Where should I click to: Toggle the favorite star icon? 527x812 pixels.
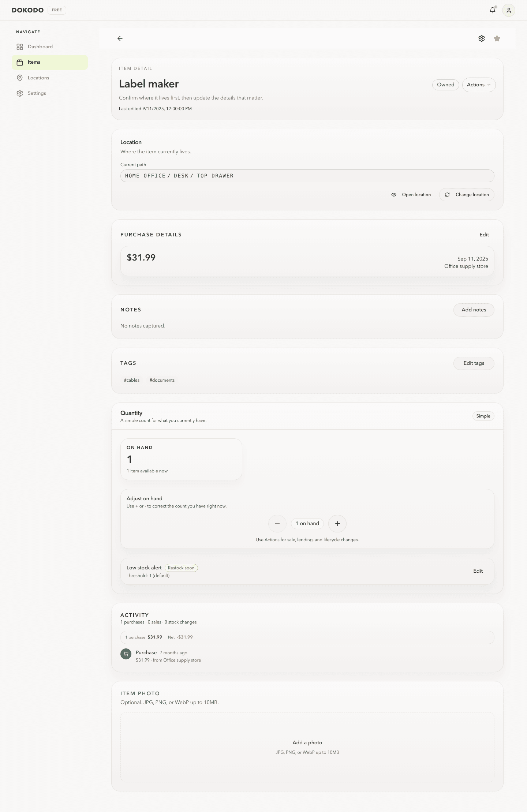point(497,38)
